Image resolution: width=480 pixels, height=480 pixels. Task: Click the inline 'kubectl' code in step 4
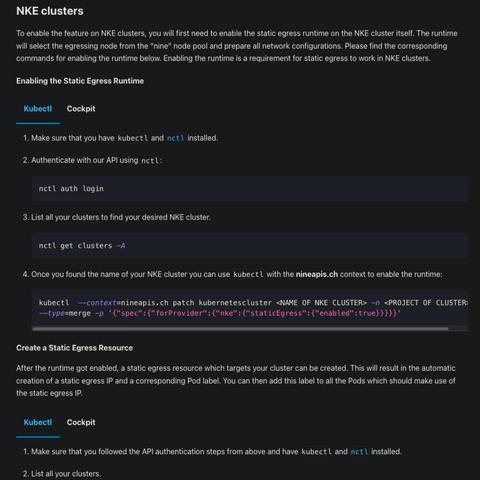[x=248, y=274]
